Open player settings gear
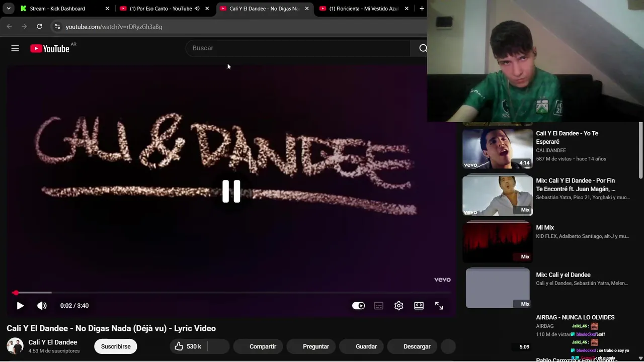The width and height of the screenshot is (644, 362). click(x=398, y=306)
